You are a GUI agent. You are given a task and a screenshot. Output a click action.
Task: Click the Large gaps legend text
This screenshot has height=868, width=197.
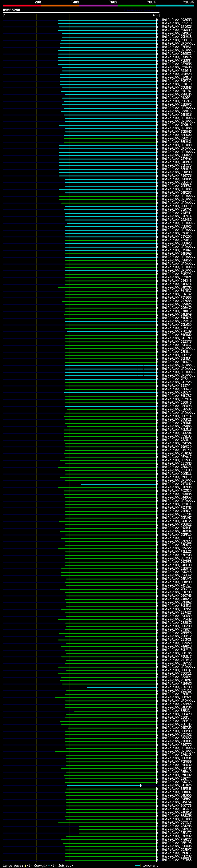pos(37,866)
